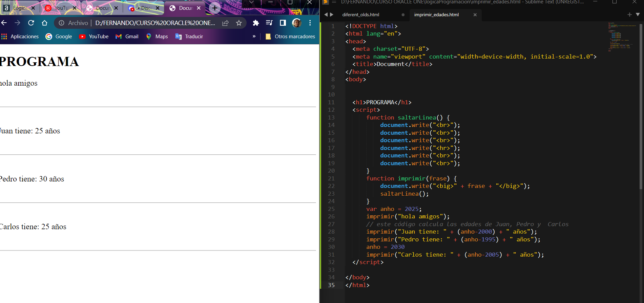Open Aplicaciones bookmark
The image size is (644, 303).
tap(20, 37)
